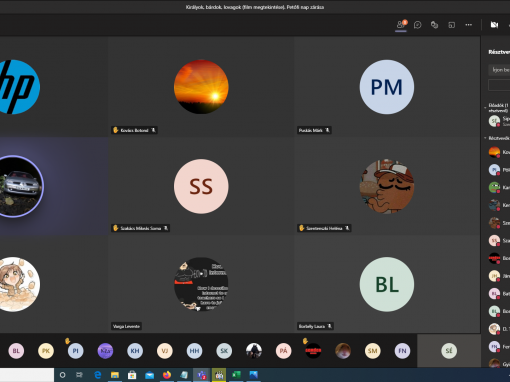Click the Puskás Márk name label
Viewport: 510px width, 382px height.
coord(311,130)
